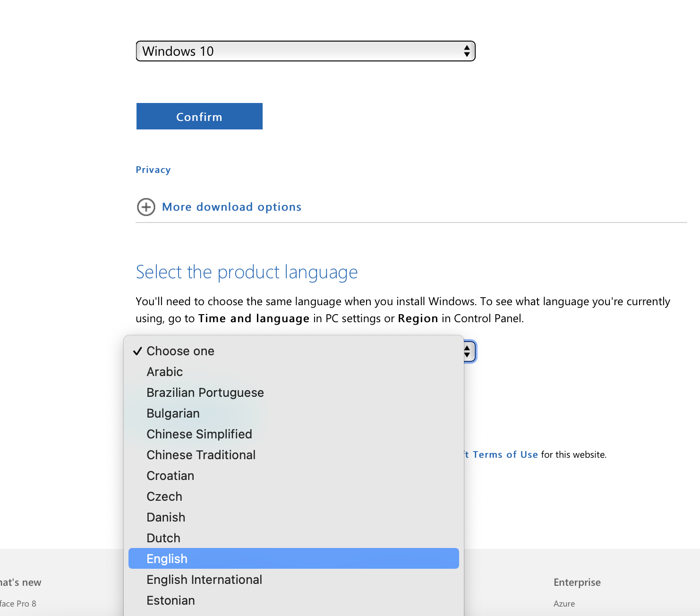This screenshot has height=616, width=700.
Task: Click the blue Confirm button
Action: pyautogui.click(x=199, y=116)
